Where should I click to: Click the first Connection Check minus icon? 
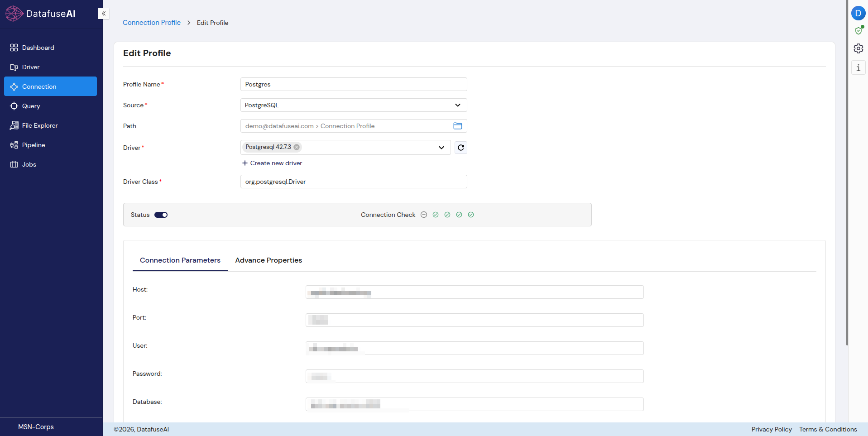424,215
